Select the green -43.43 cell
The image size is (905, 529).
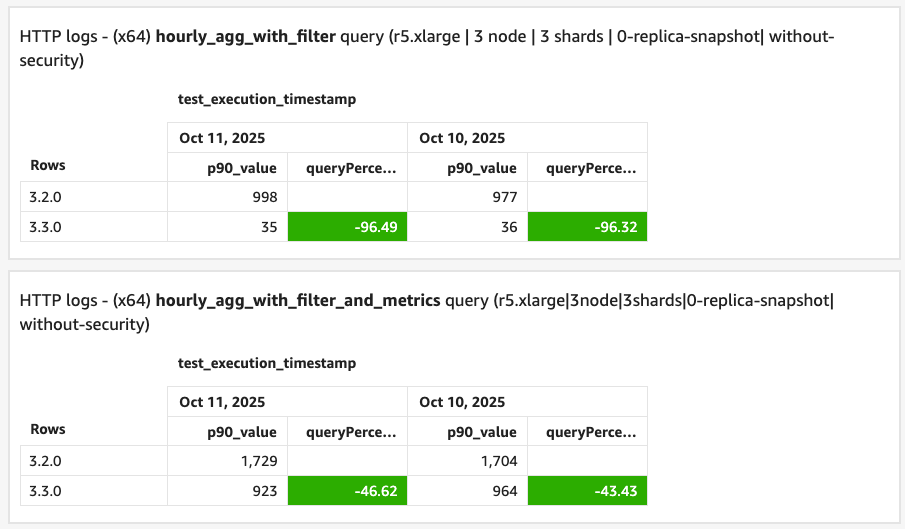[587, 491]
